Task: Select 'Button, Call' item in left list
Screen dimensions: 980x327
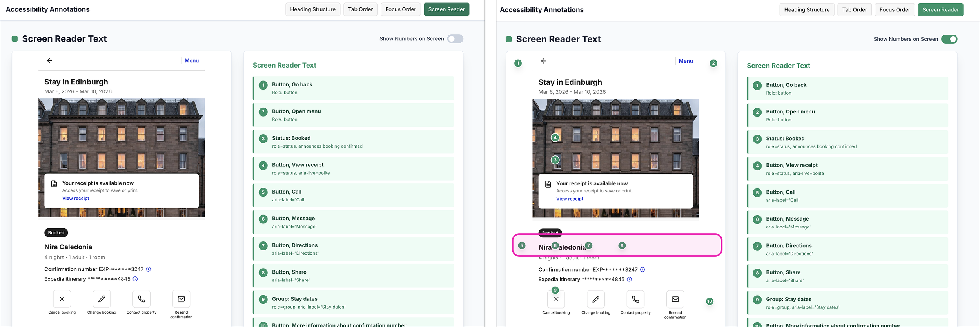Action: [x=354, y=195]
